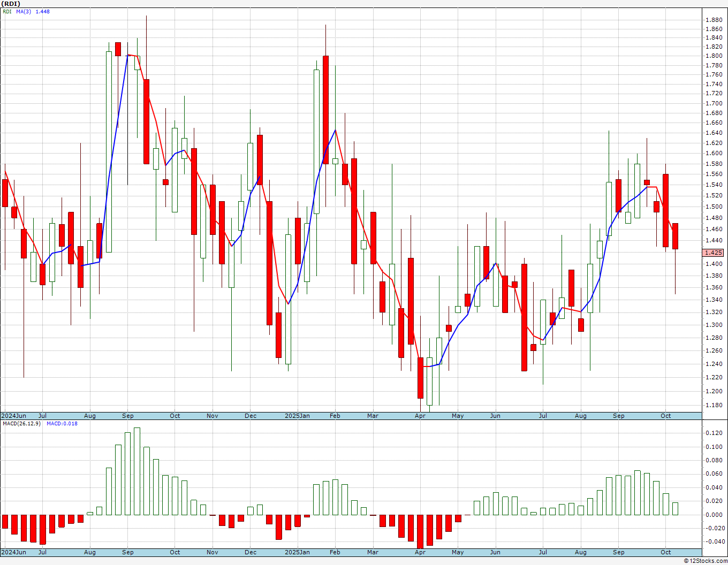Click 2025Jan on the MACD panel date axis
The width and height of the screenshot is (728, 565).
(297, 552)
